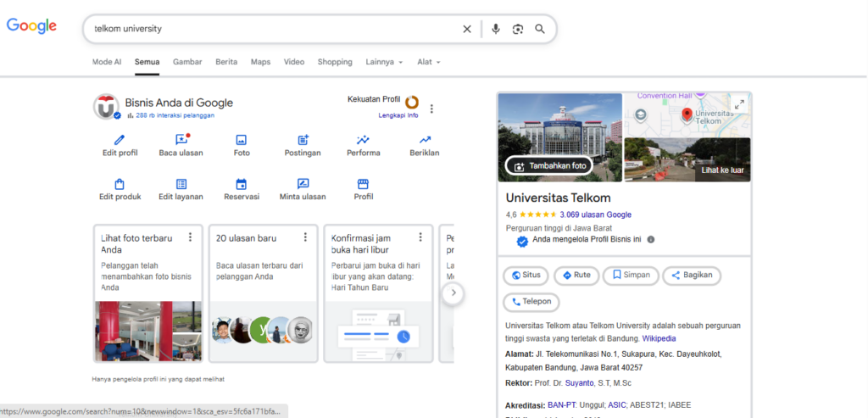
Task: Open three-dot menu on Konfirmasi jam buka card
Action: pos(420,237)
